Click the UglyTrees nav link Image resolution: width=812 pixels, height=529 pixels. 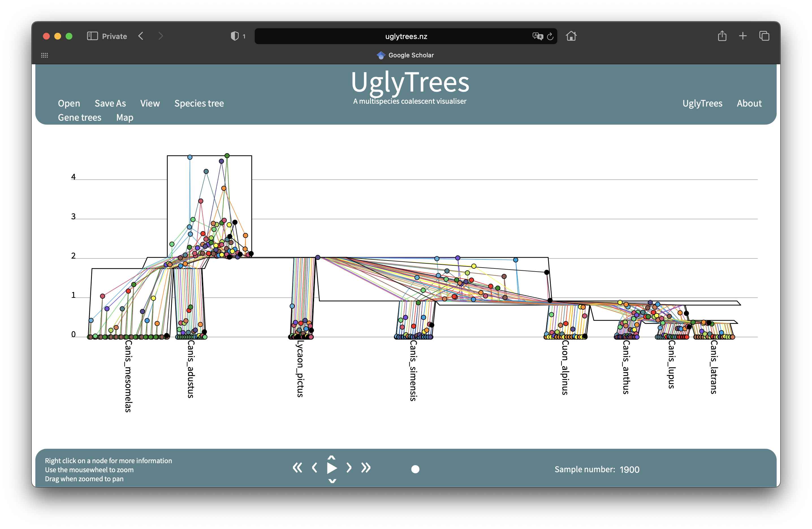click(702, 103)
